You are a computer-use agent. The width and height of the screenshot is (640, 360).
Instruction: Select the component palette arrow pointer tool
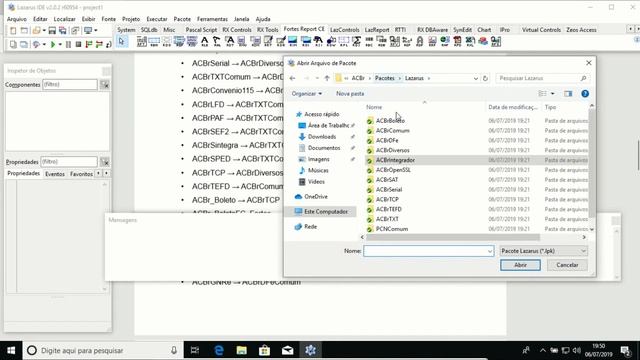point(121,41)
